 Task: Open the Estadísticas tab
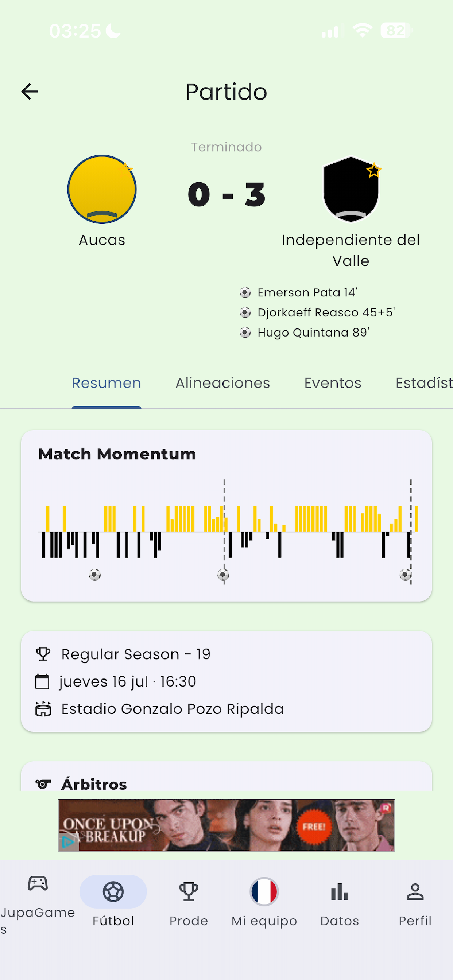click(x=424, y=383)
